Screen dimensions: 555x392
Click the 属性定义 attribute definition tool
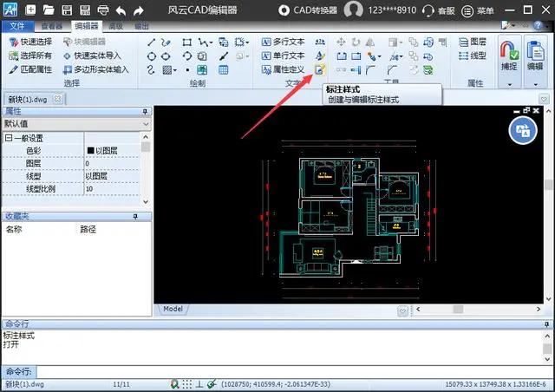[283, 69]
